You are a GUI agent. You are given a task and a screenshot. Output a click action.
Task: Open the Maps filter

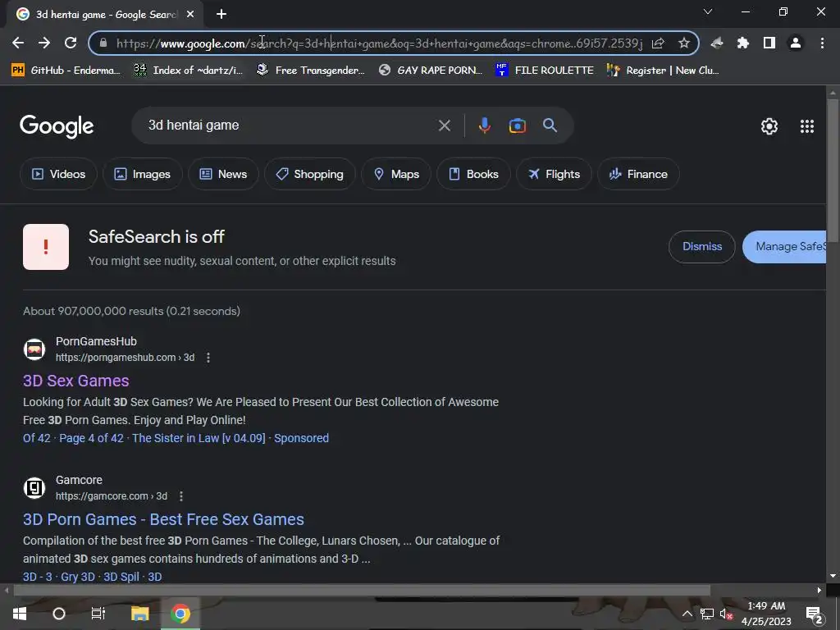pyautogui.click(x=396, y=174)
